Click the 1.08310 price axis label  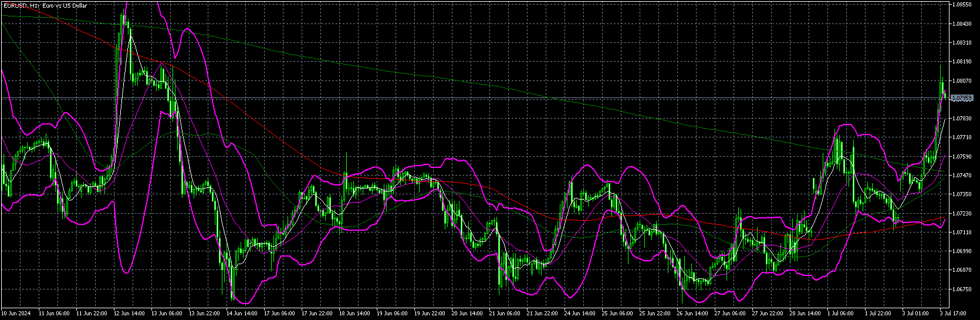(963, 42)
